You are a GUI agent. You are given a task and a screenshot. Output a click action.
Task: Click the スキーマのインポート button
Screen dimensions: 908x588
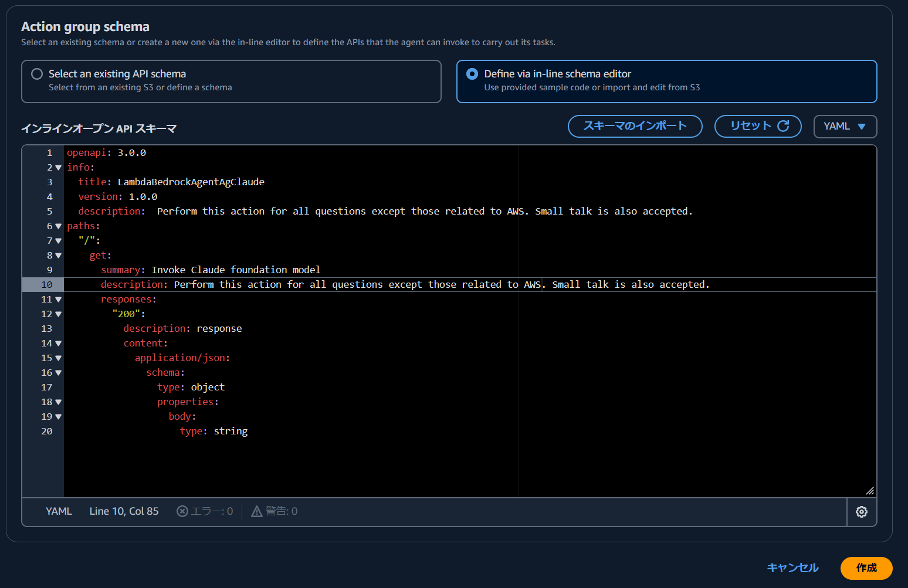tap(635, 126)
